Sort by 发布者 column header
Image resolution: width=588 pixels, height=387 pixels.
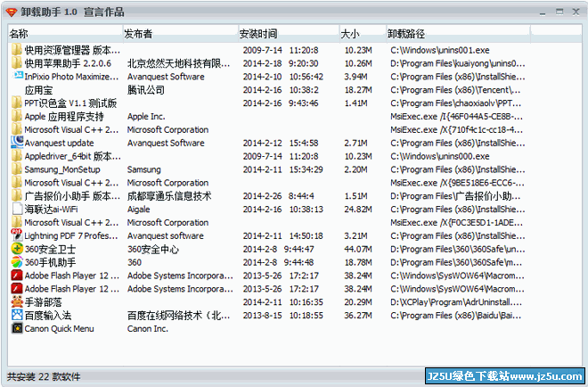coord(180,34)
